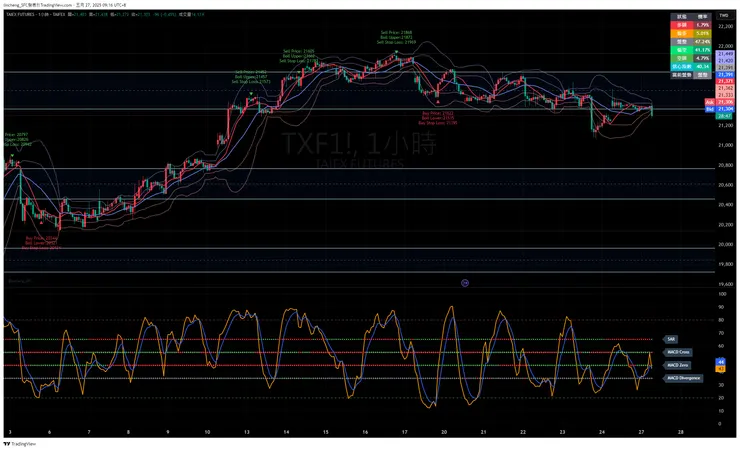
Task: Click the 41.17% cell in status table
Action: pyautogui.click(x=703, y=50)
